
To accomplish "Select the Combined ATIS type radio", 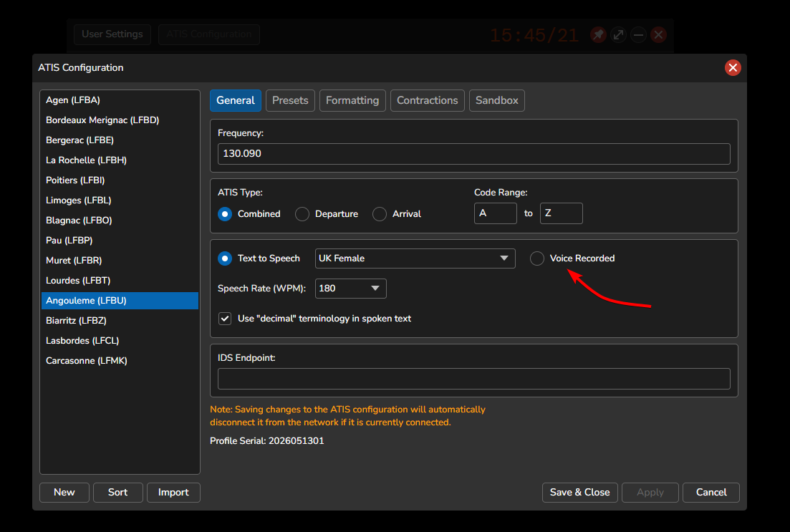I will 225,214.
